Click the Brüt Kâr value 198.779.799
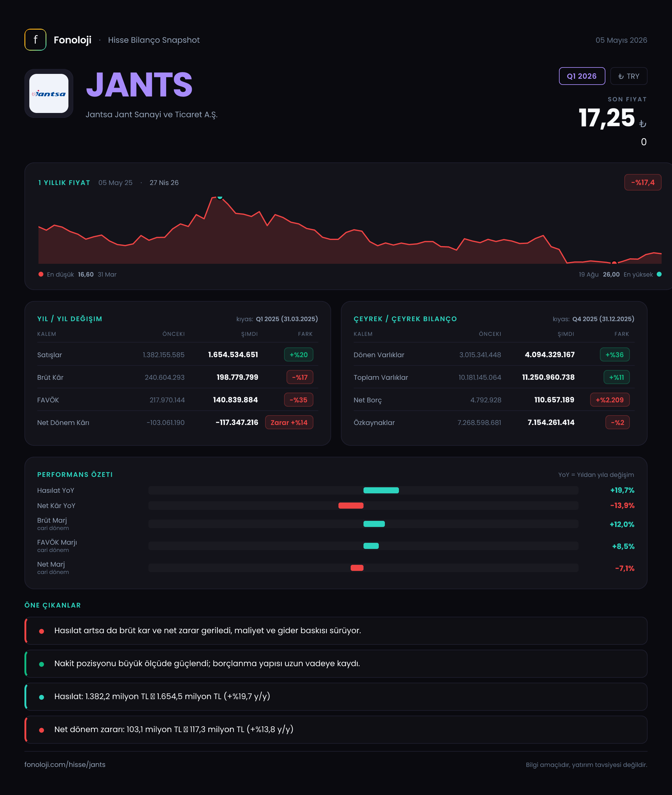Viewport: 672px width, 795px height. (237, 377)
